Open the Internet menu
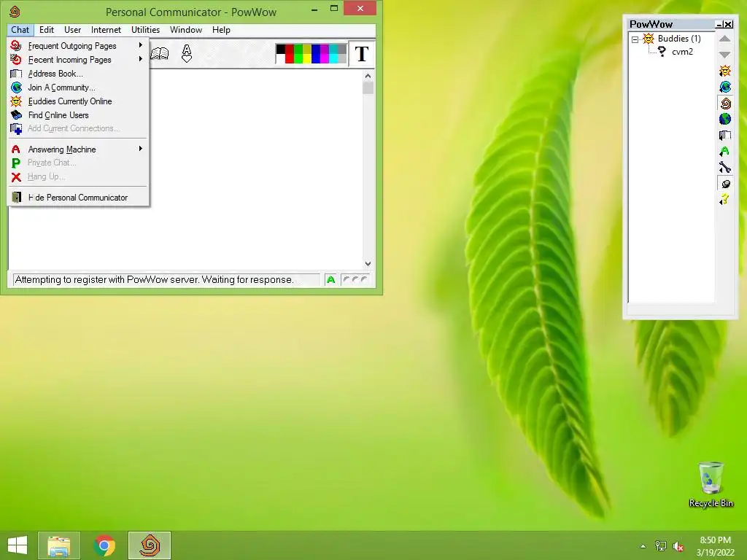 106,29
